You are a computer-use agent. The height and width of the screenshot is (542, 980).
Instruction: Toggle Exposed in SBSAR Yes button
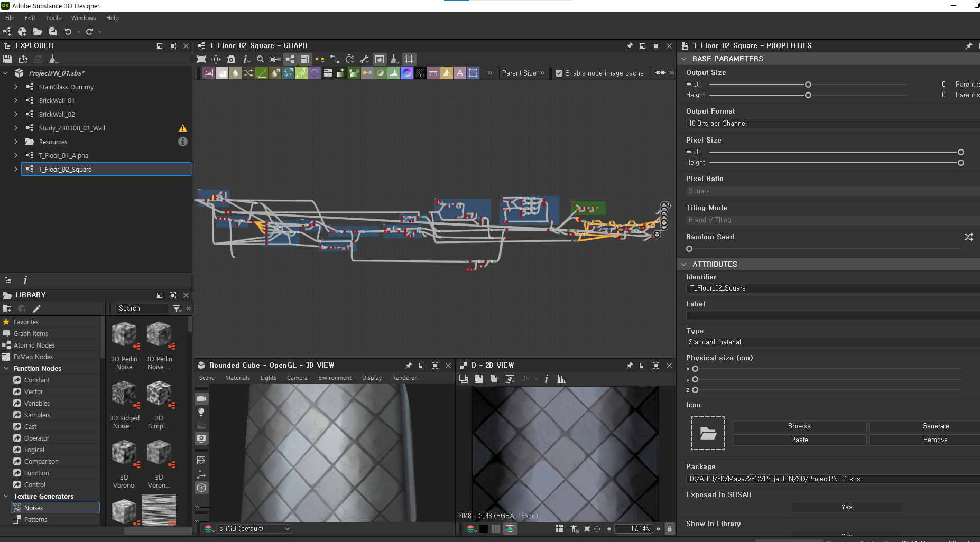(x=846, y=507)
